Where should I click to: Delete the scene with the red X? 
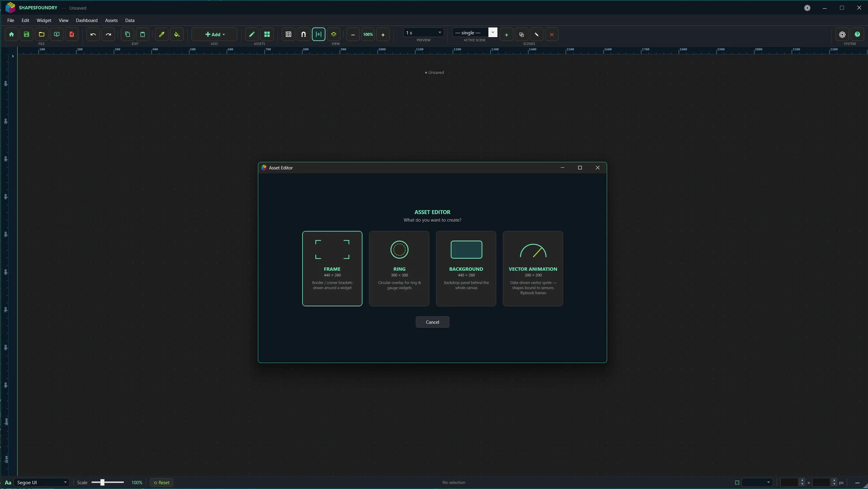tap(552, 34)
